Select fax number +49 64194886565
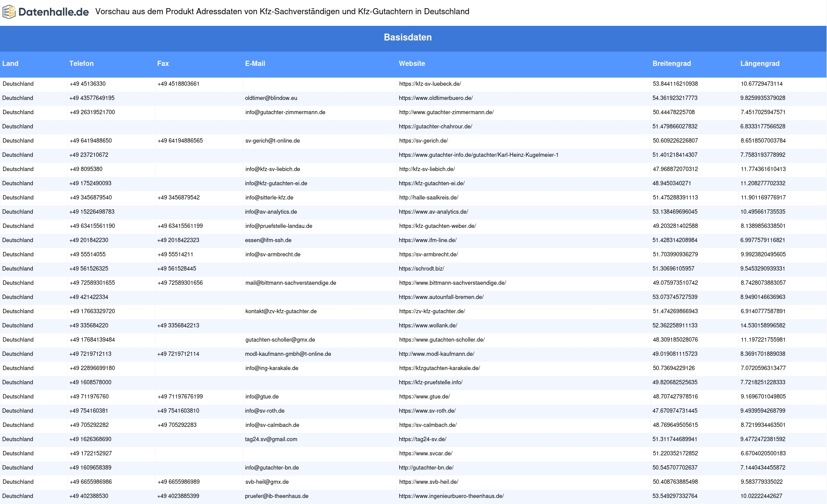Viewport: 827px width, 504px height. click(x=180, y=141)
